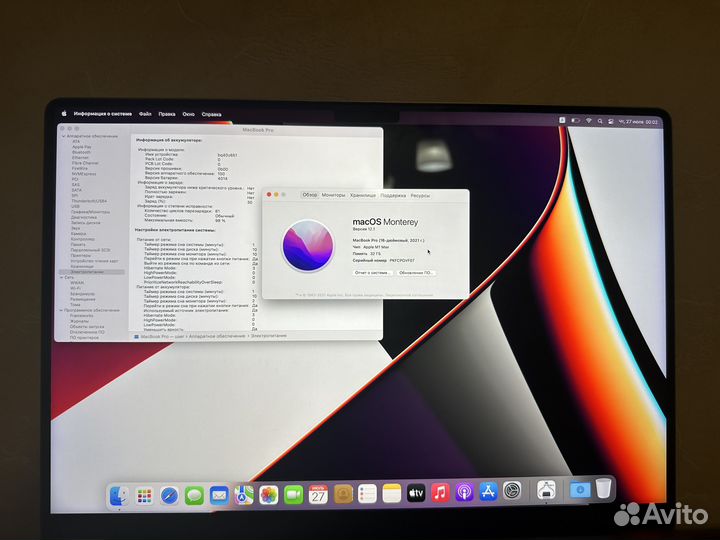
Task: Open Информация о системе app menu
Action: (x=103, y=113)
